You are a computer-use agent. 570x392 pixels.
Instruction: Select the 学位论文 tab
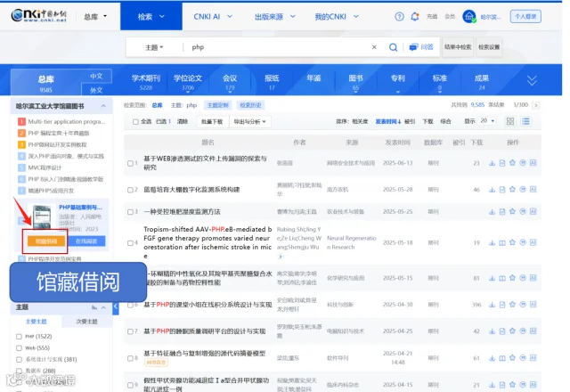pos(188,82)
